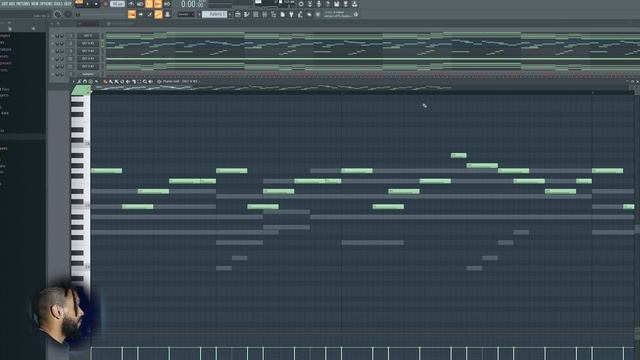Image resolution: width=640 pixels, height=360 pixels.
Task: Arm recording with the record button
Action: pos(105,4)
